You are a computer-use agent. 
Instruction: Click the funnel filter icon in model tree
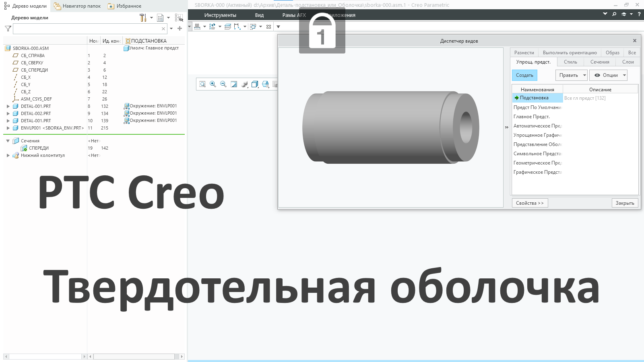click(7, 29)
